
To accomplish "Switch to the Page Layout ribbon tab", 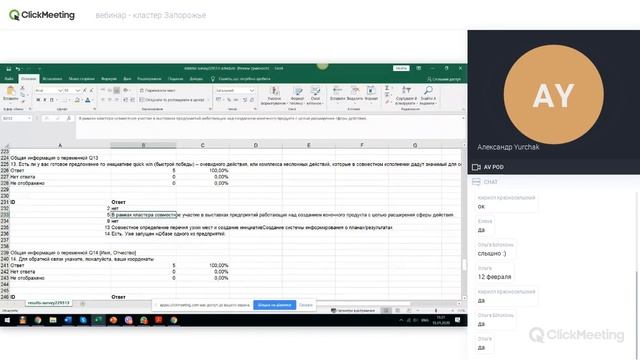I will pyautogui.click(x=81, y=79).
